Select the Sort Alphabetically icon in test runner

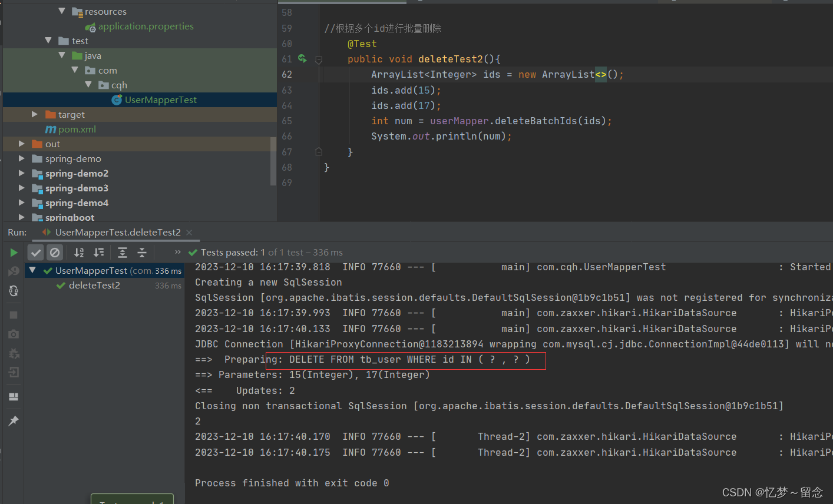click(78, 252)
